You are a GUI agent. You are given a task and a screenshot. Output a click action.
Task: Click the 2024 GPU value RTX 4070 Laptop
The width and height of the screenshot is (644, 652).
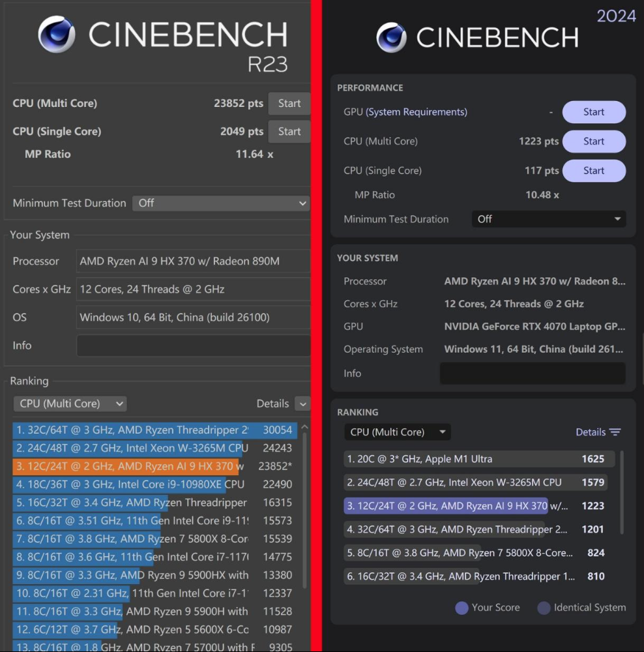click(x=534, y=327)
